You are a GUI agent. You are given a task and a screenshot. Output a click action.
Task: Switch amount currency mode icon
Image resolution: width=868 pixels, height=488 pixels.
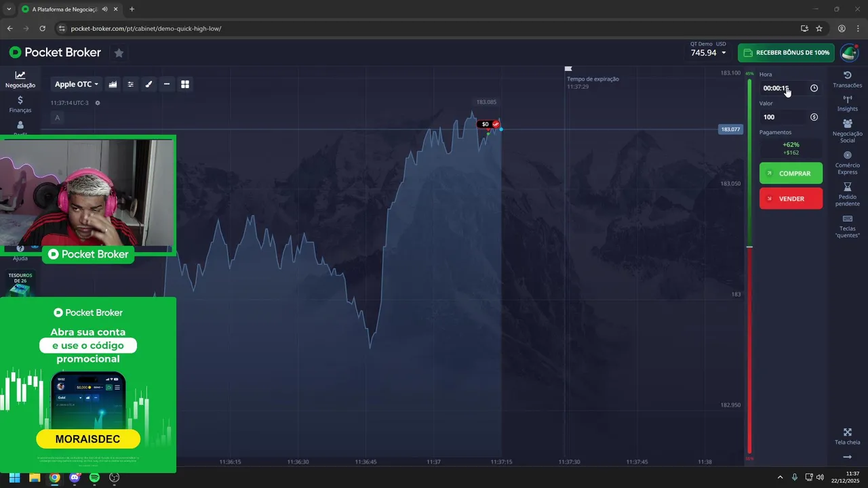[814, 117]
